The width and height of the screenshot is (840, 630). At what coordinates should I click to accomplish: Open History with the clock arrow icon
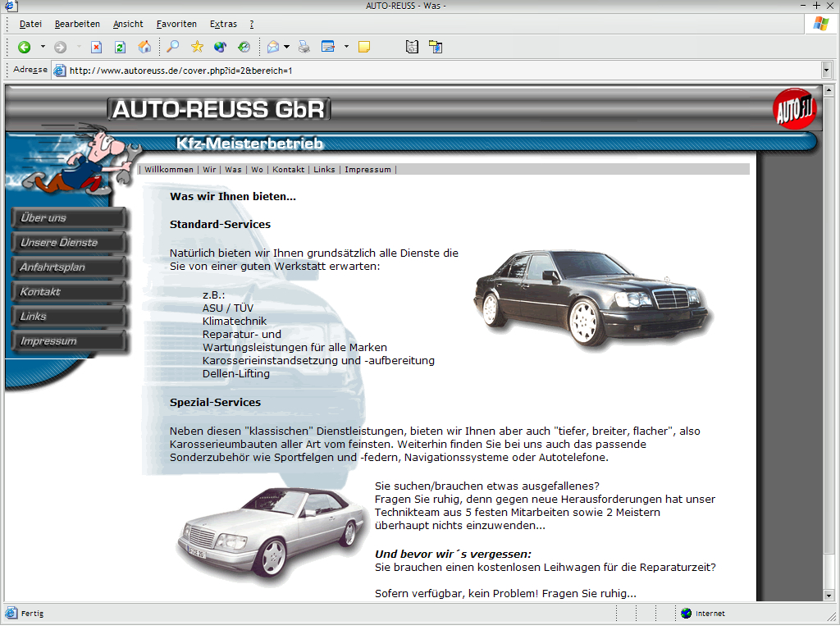pos(244,47)
